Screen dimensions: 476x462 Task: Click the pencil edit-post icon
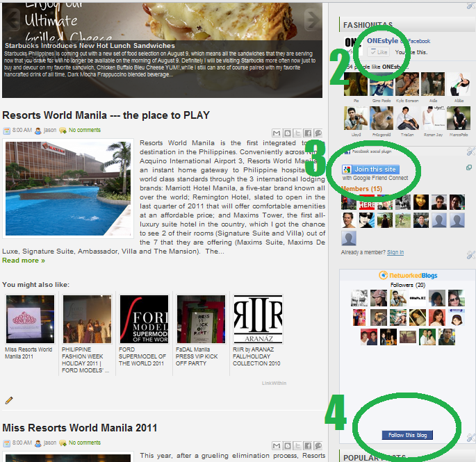(9, 400)
